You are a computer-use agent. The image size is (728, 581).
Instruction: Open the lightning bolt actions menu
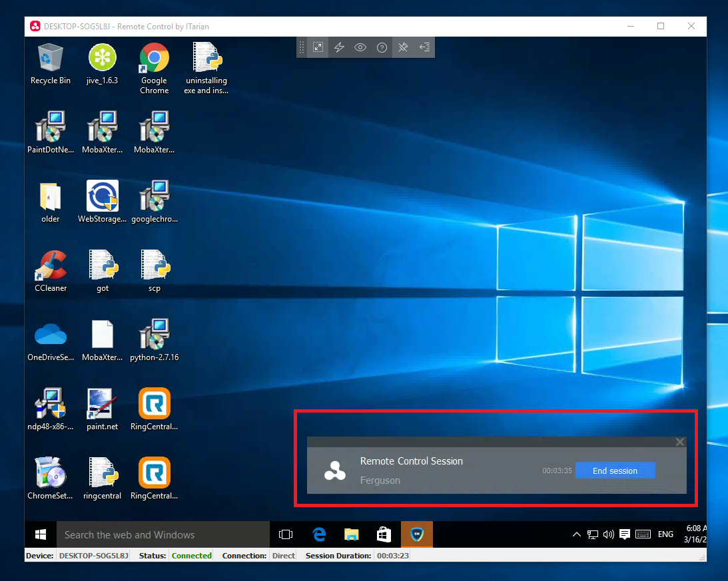pos(340,47)
